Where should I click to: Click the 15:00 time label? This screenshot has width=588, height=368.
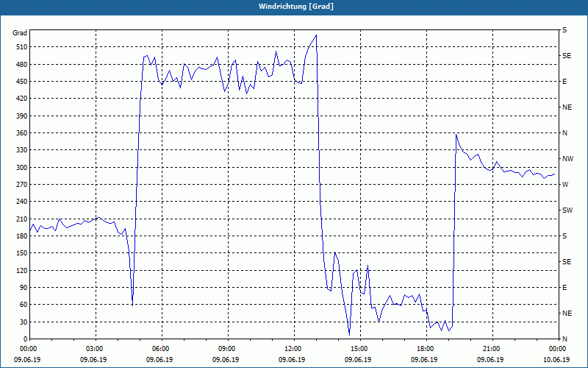click(x=359, y=349)
